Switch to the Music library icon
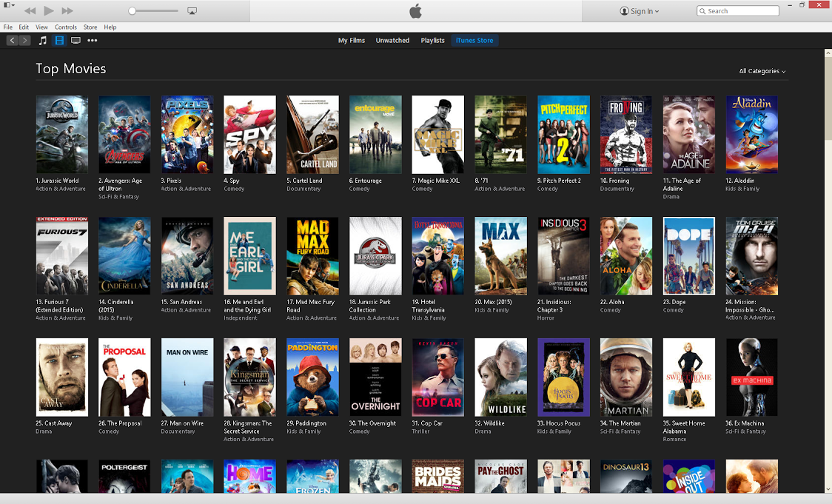The image size is (832, 504). pyautogui.click(x=42, y=40)
